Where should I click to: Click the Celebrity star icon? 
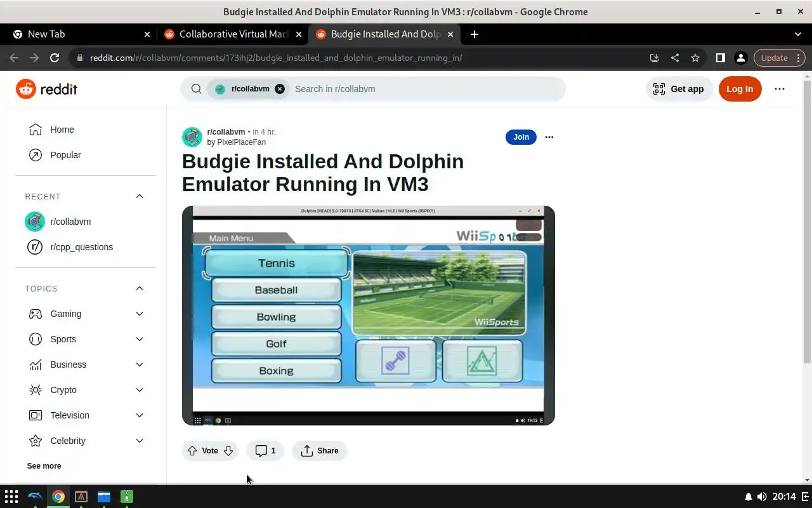click(36, 441)
